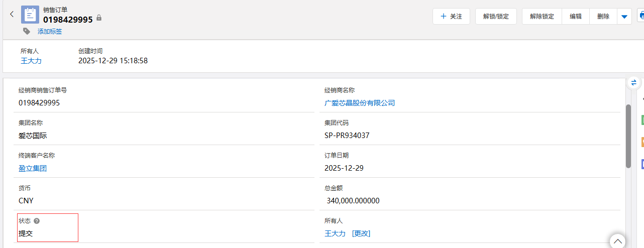Click the lock icon next to order number
The width and height of the screenshot is (644, 248).
pyautogui.click(x=99, y=18)
